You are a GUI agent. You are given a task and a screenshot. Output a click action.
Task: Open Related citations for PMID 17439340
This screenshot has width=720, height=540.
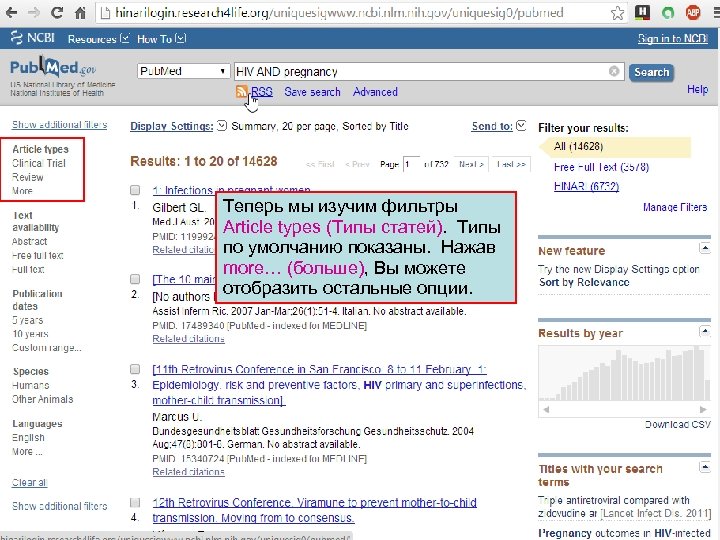pyautogui.click(x=188, y=339)
